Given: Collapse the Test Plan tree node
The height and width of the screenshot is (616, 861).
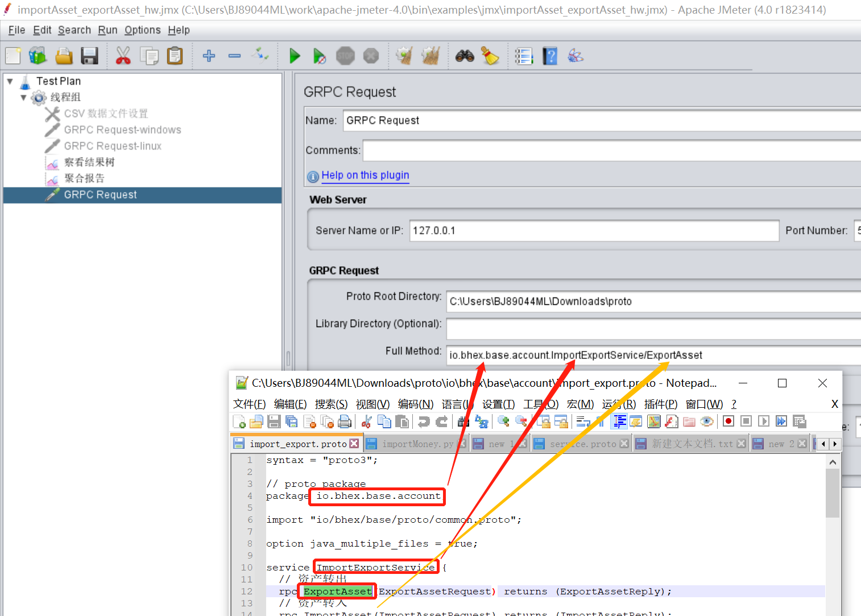Looking at the screenshot, I should tap(10, 81).
